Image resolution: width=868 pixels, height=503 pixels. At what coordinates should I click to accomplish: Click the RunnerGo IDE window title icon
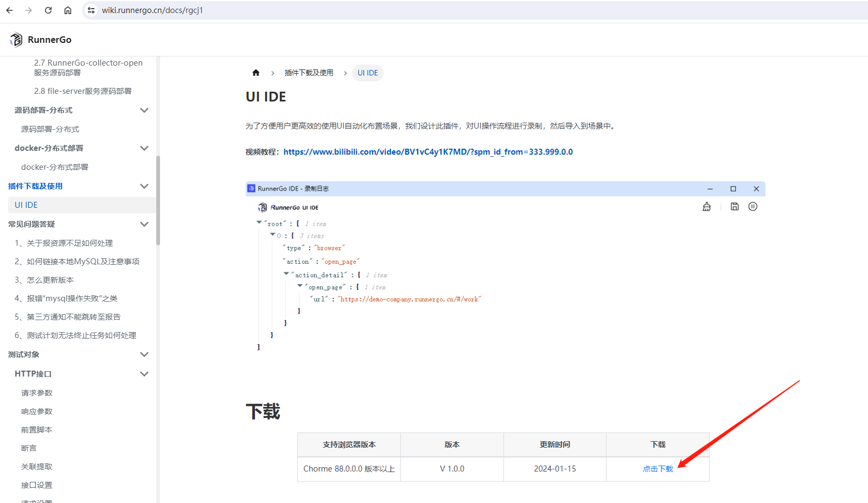(251, 188)
